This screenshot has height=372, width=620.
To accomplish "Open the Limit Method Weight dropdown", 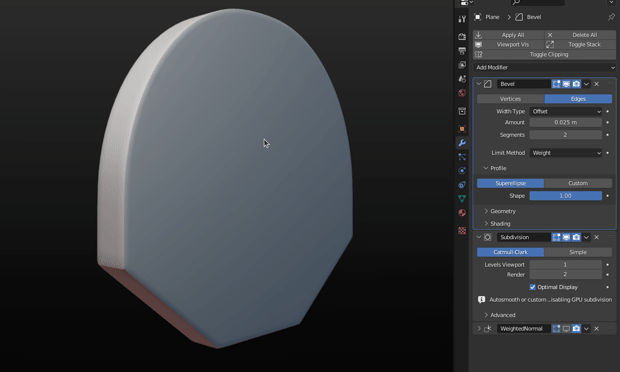I will 566,153.
